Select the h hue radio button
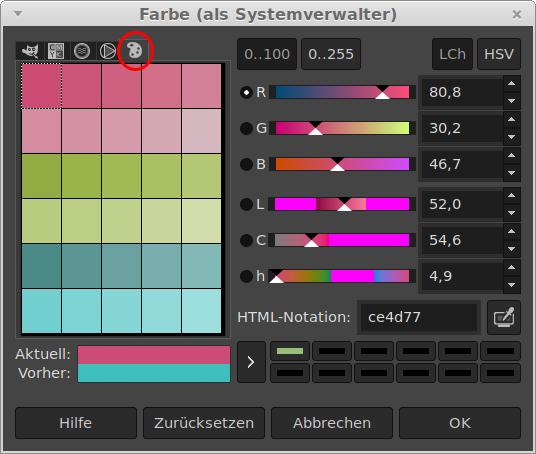The height and width of the screenshot is (454, 536). 246,276
